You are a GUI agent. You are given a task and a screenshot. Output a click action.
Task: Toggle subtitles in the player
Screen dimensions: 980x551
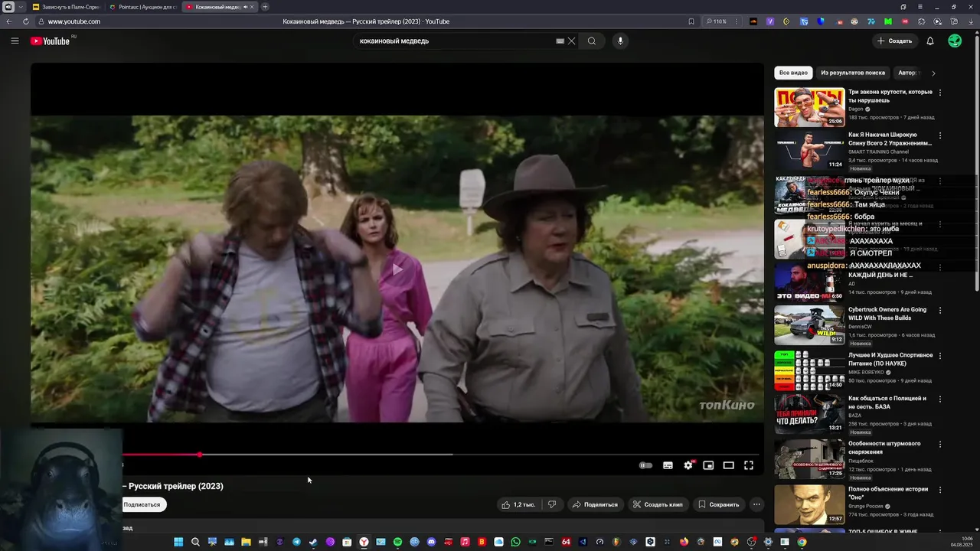[x=668, y=465]
